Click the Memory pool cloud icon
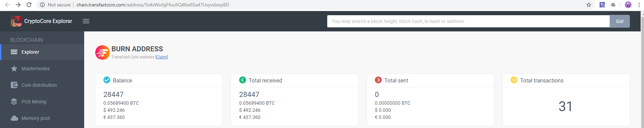Screen dimensions: 644x128 (14, 118)
